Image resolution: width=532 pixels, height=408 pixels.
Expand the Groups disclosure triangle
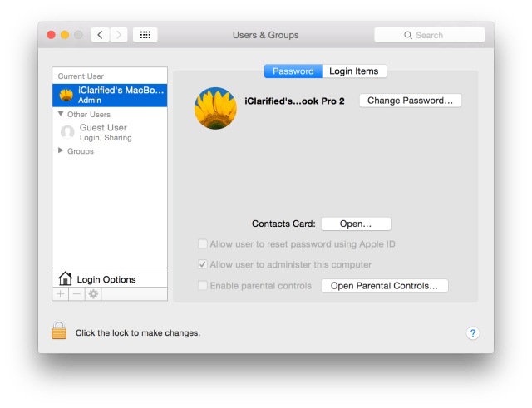(61, 151)
